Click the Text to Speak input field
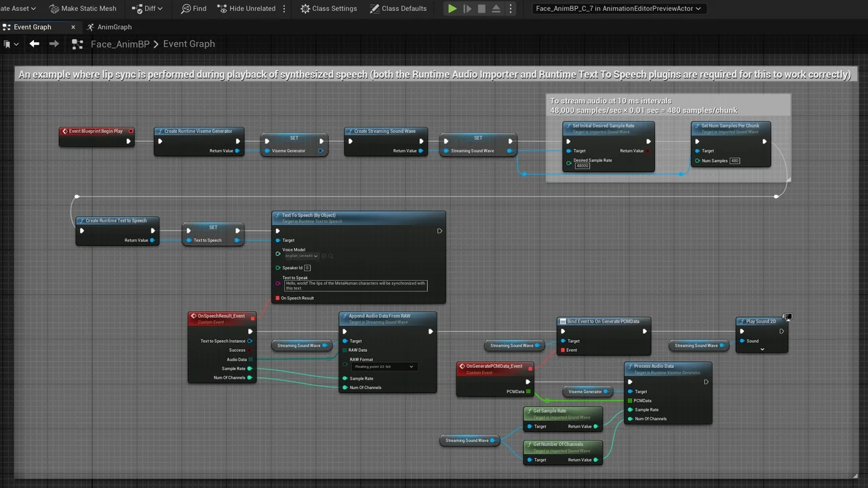This screenshot has height=488, width=868. [355, 285]
